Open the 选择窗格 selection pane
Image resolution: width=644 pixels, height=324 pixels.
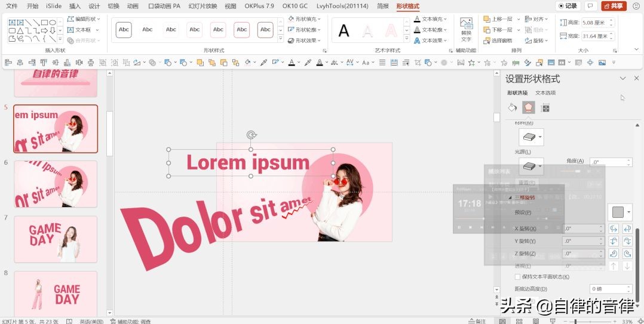498,41
